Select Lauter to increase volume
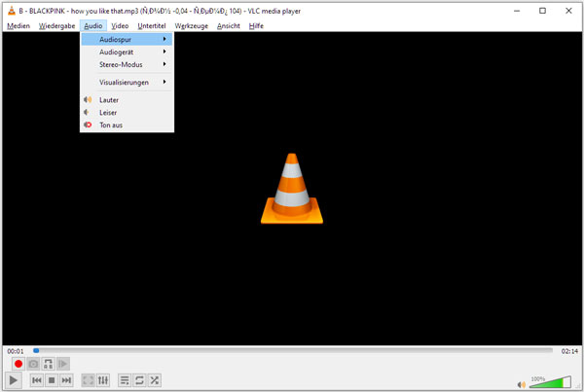 109,100
